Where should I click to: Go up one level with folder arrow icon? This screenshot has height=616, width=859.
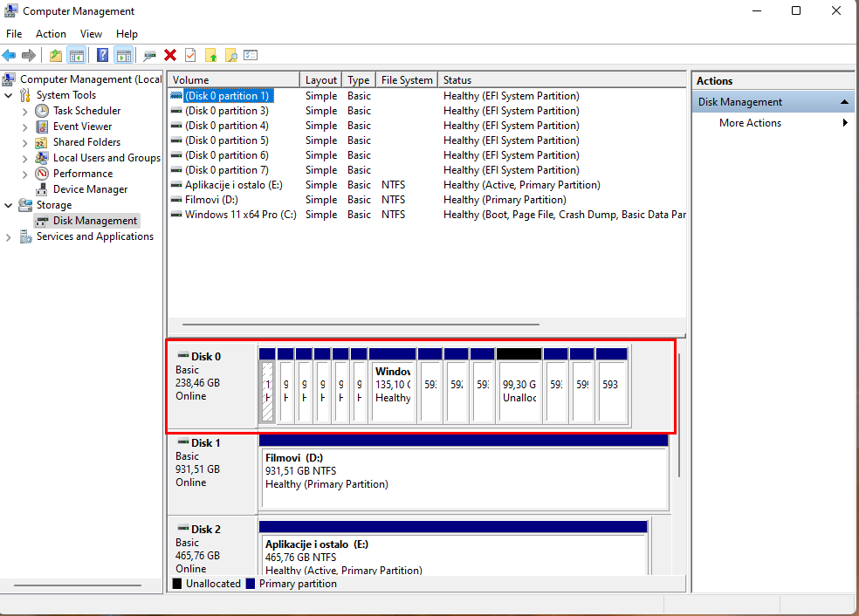[55, 55]
